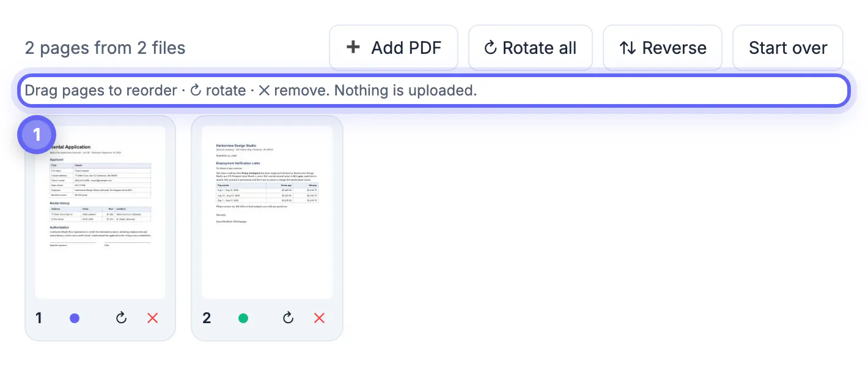
Task: Click the purple file dot on page 1
Action: pos(75,318)
